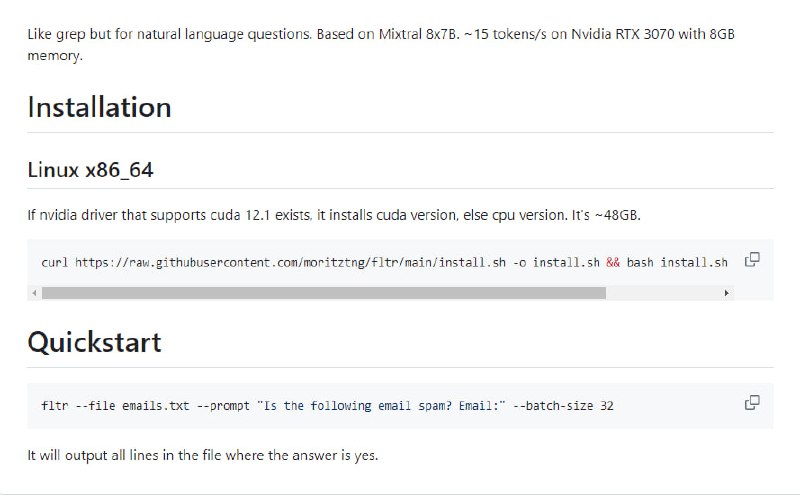The image size is (800, 496).
Task: Click the fltr command name in quickstart
Action: pyautogui.click(x=54, y=406)
